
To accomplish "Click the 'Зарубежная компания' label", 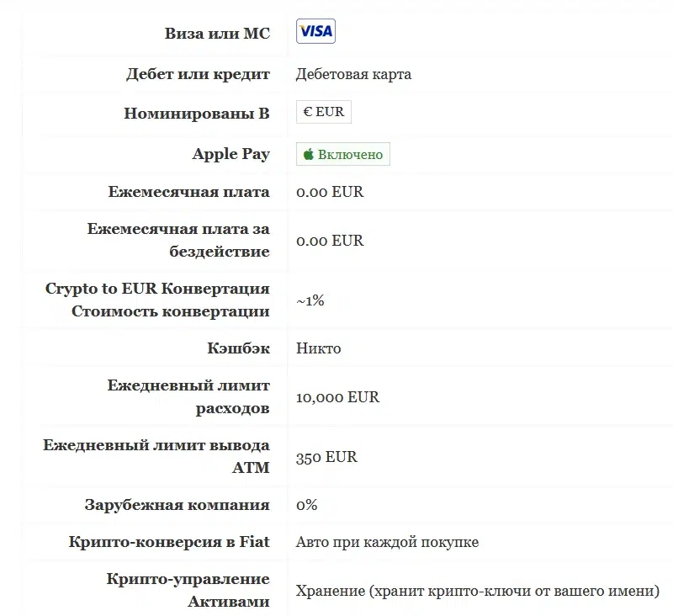I will (x=177, y=505).
